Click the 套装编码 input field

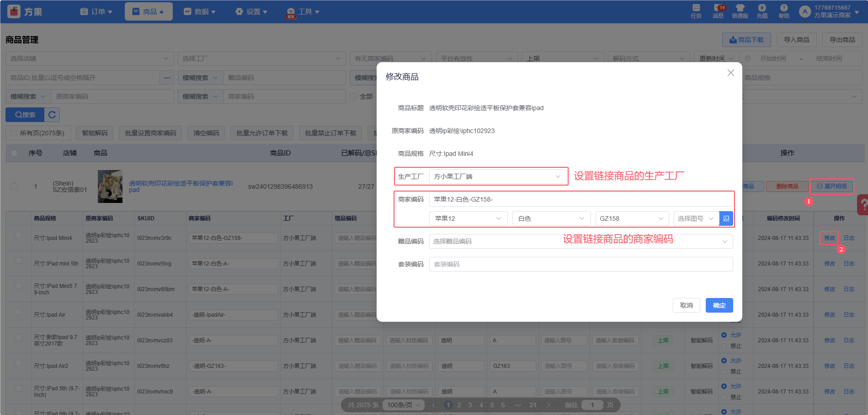click(580, 264)
